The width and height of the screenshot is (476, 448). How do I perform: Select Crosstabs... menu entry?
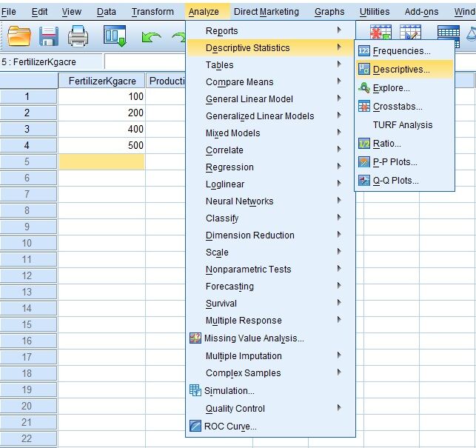(405, 107)
